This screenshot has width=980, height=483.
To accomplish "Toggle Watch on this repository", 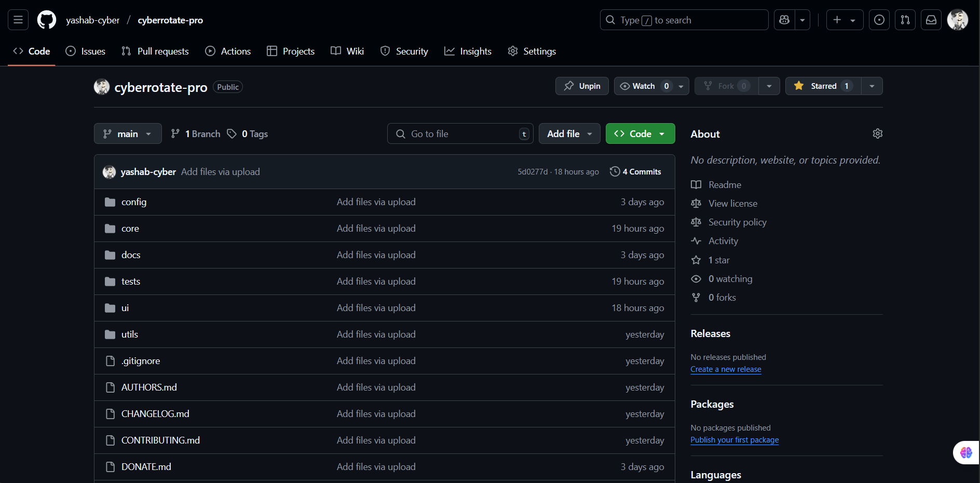I will 644,86.
